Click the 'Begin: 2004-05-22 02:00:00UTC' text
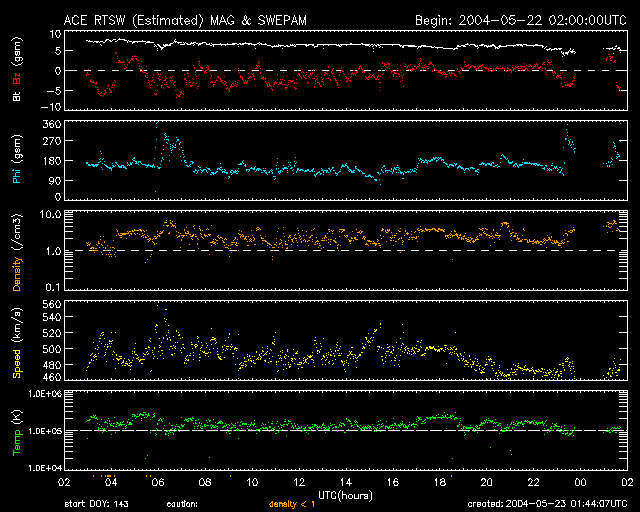This screenshot has height=512, width=640. coord(521,20)
